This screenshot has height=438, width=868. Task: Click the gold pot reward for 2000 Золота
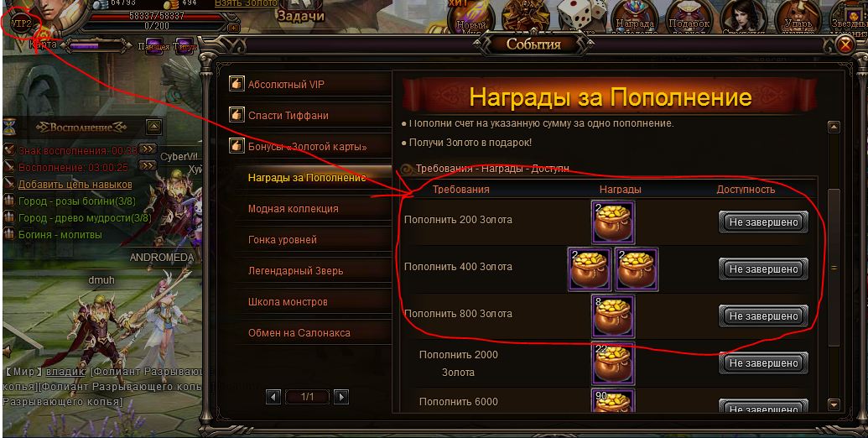coord(613,363)
